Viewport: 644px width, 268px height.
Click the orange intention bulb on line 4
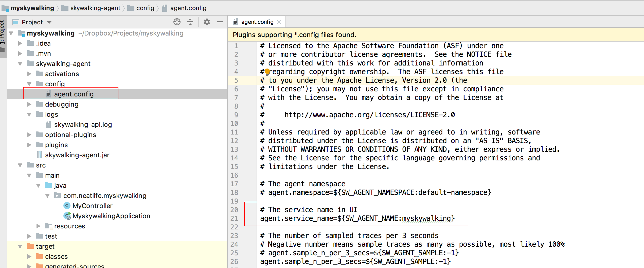(x=267, y=72)
